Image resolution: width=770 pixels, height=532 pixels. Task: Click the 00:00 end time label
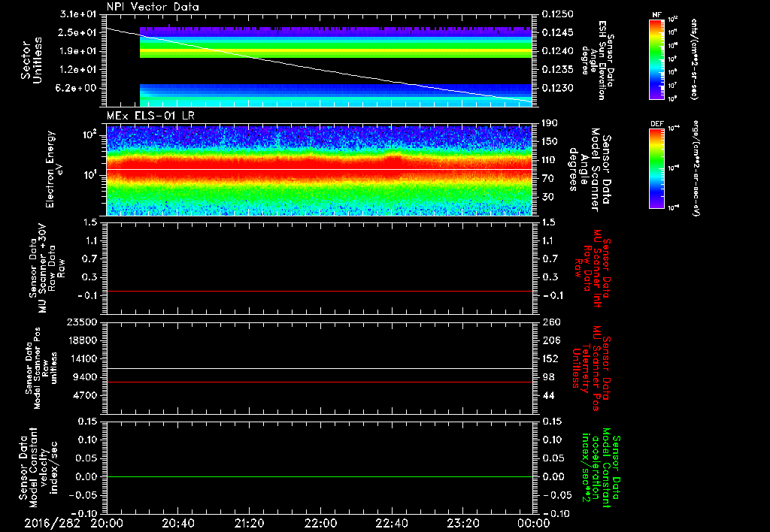pos(533,523)
